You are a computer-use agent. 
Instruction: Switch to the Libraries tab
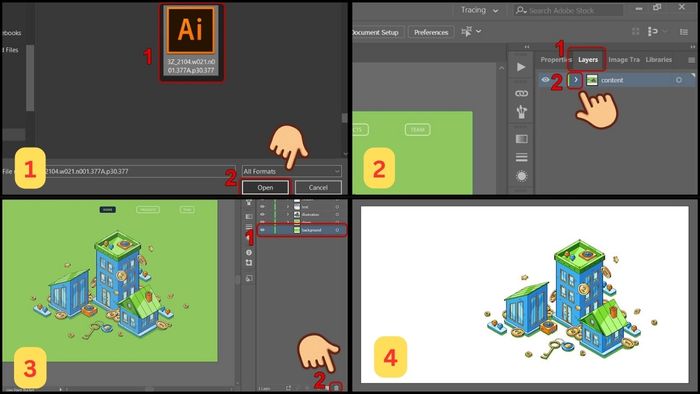point(658,59)
